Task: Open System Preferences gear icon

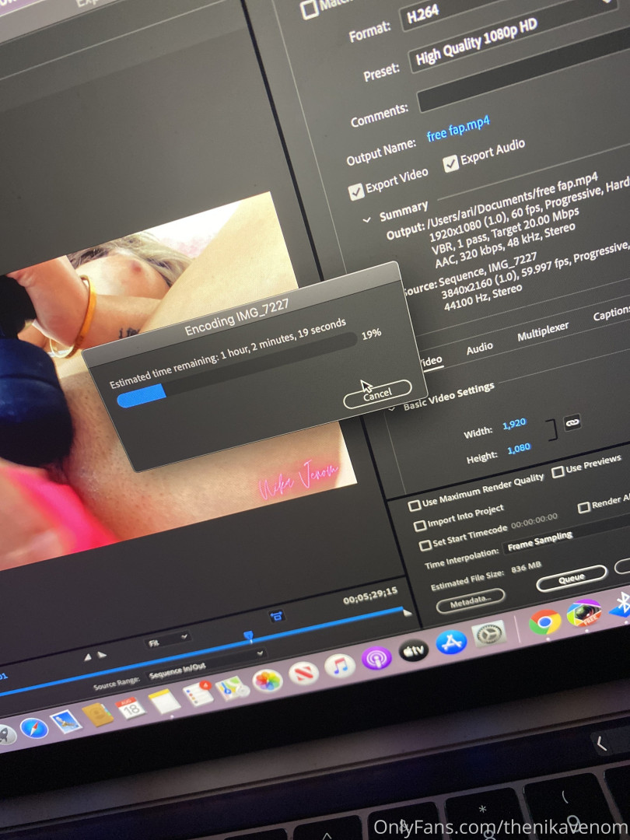Action: tap(489, 634)
